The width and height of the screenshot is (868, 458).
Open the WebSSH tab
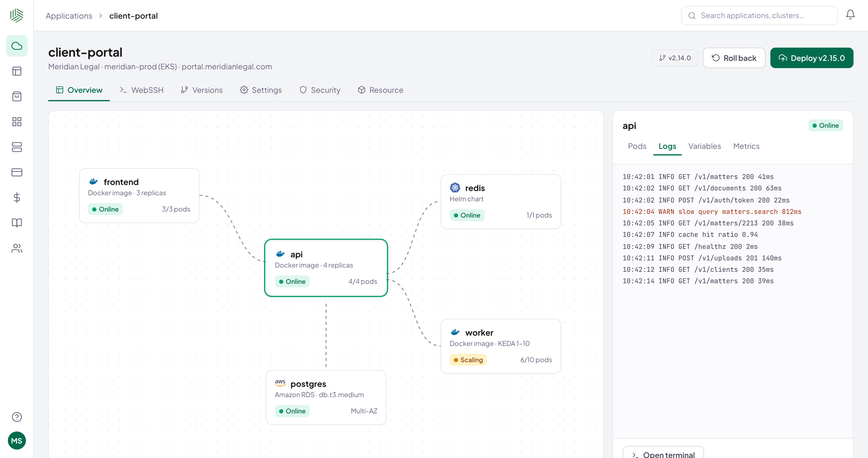(142, 90)
